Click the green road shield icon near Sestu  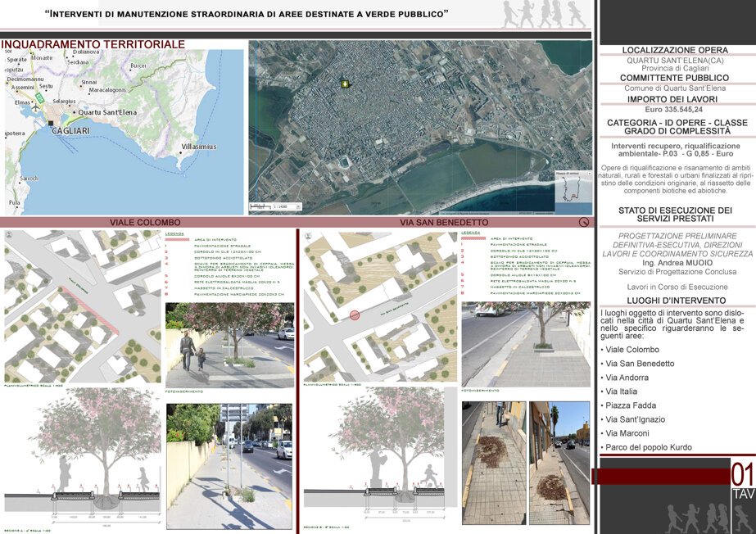(40, 98)
